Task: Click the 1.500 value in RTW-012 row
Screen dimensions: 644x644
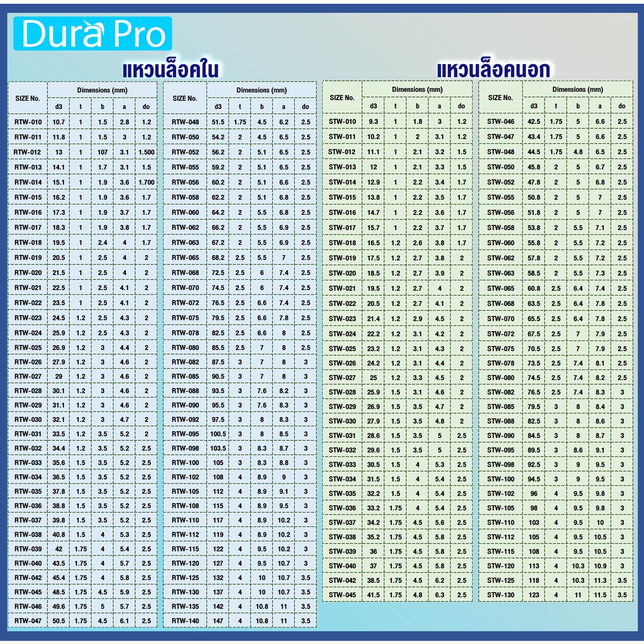Action: (x=147, y=152)
